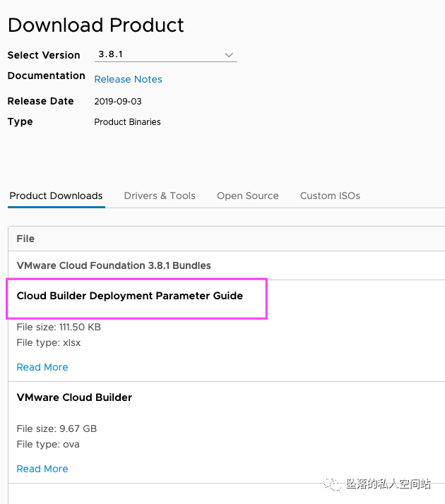This screenshot has height=504, width=445.
Task: Open the Release Notes documentation link
Action: [x=128, y=79]
